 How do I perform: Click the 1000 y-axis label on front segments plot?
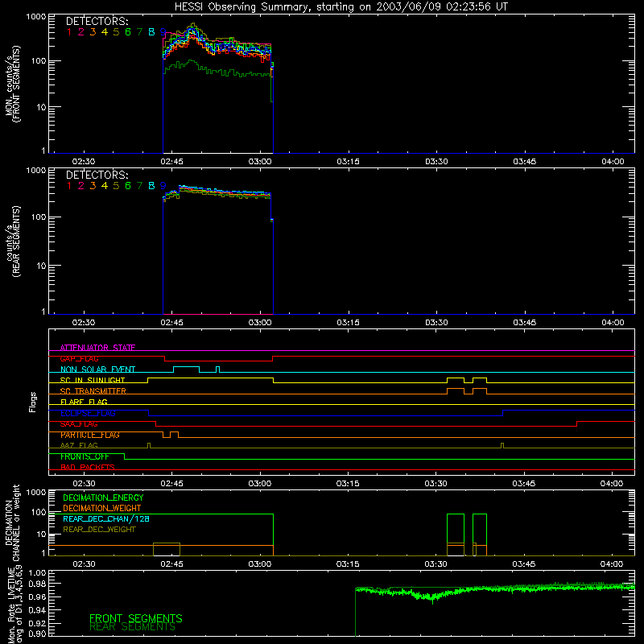coord(35,17)
